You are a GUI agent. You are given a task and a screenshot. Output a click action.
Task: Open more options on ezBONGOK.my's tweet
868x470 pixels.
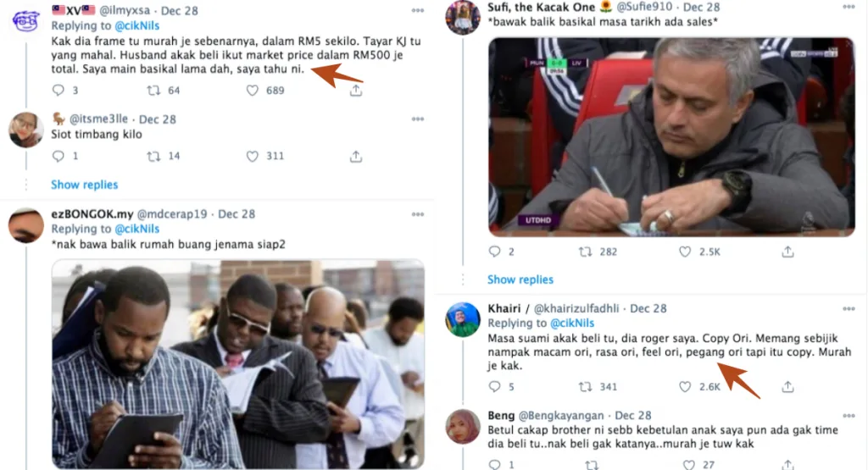(417, 215)
